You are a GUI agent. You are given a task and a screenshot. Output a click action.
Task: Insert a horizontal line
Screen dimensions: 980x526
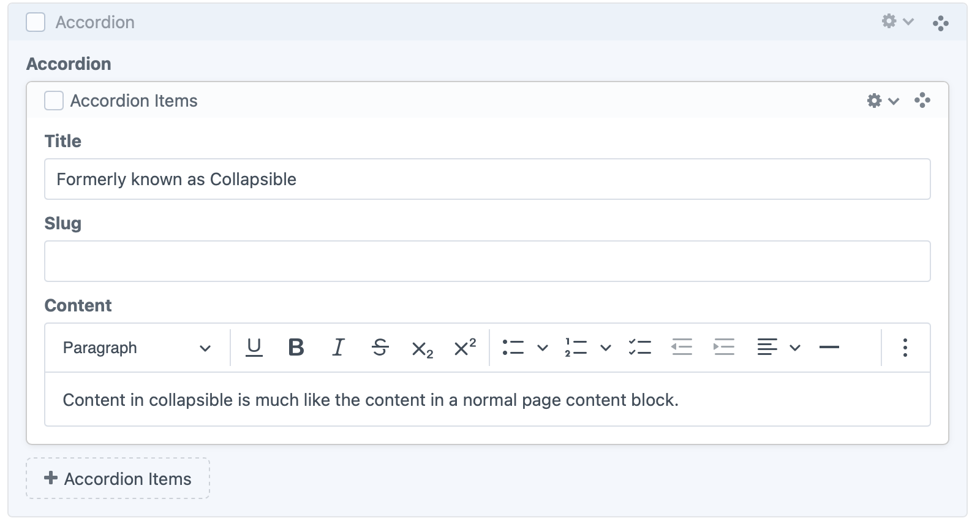tap(829, 348)
